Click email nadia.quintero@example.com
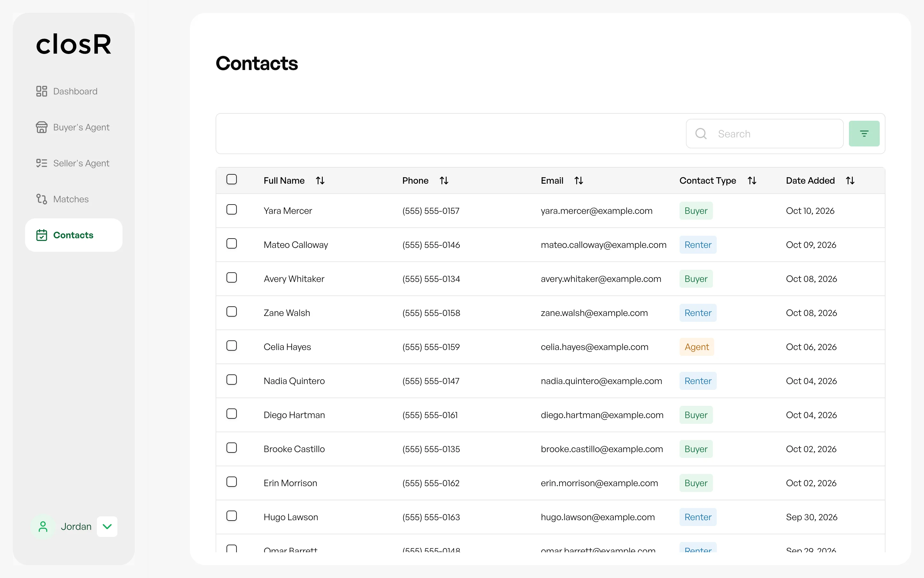This screenshot has height=578, width=924. point(601,381)
